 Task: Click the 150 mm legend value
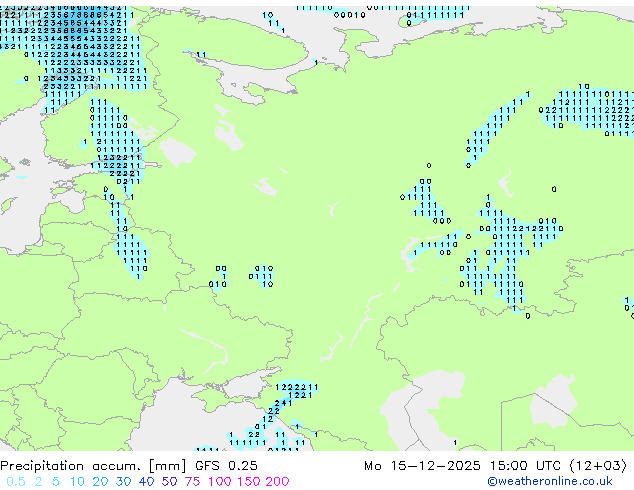(249, 482)
